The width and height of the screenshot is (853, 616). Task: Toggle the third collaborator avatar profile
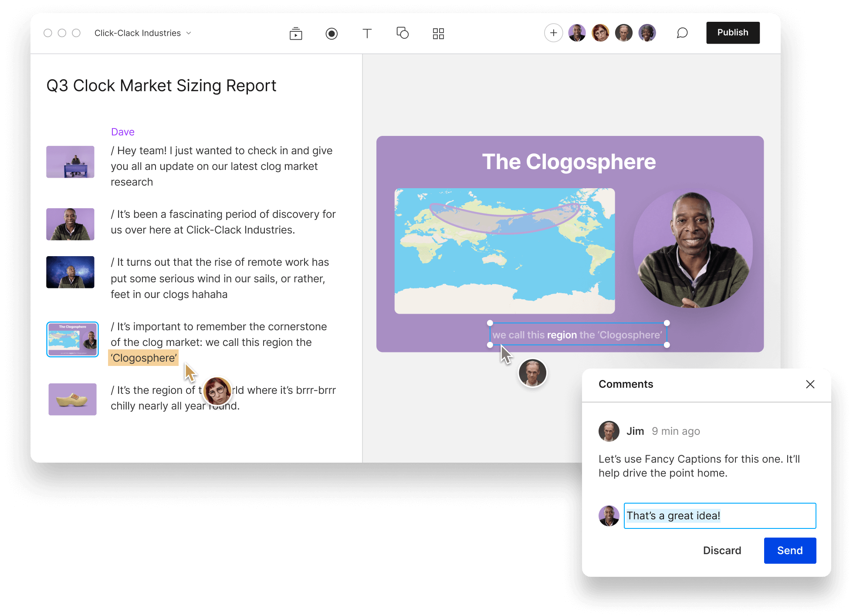(625, 33)
